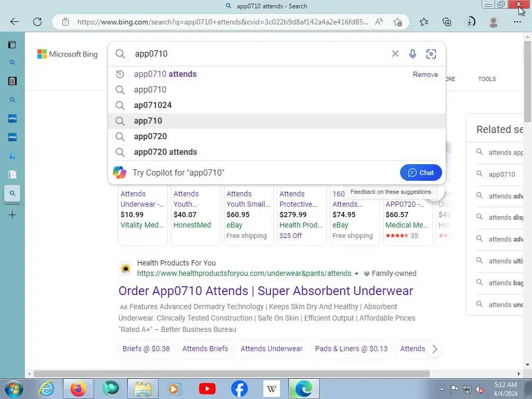Start voice search with microphone icon

[413, 54]
